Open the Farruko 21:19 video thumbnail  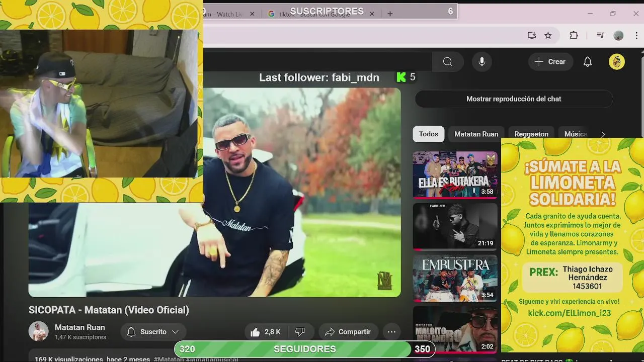tap(455, 226)
